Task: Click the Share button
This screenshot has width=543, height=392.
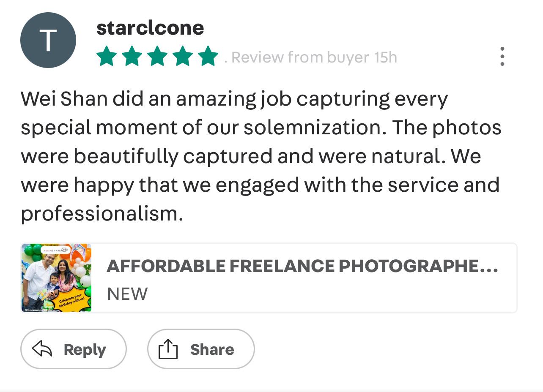Action: pos(201,349)
